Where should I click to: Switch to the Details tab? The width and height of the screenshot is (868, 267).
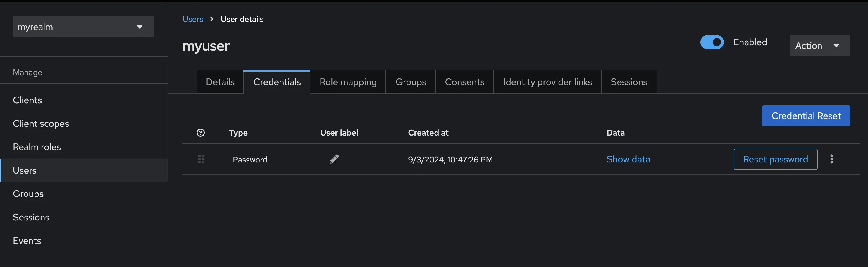[x=220, y=82]
